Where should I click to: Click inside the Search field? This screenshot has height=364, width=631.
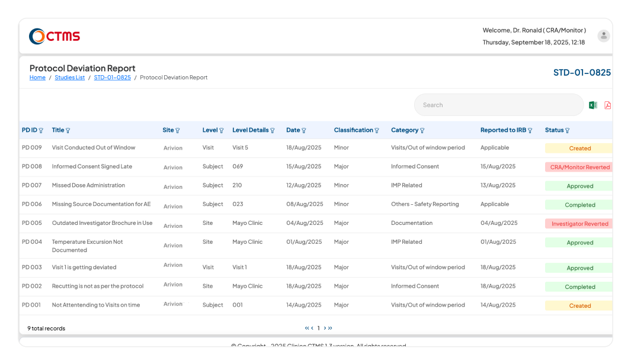click(x=499, y=104)
